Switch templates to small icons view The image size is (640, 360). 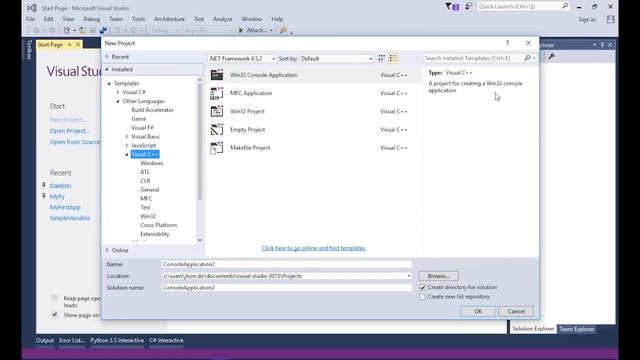pyautogui.click(x=382, y=58)
